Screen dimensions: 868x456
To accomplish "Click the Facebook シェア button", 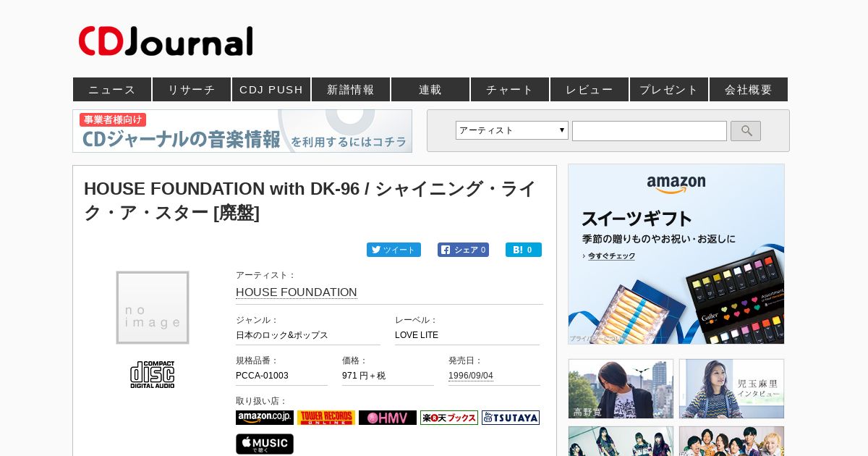I will pos(463,250).
